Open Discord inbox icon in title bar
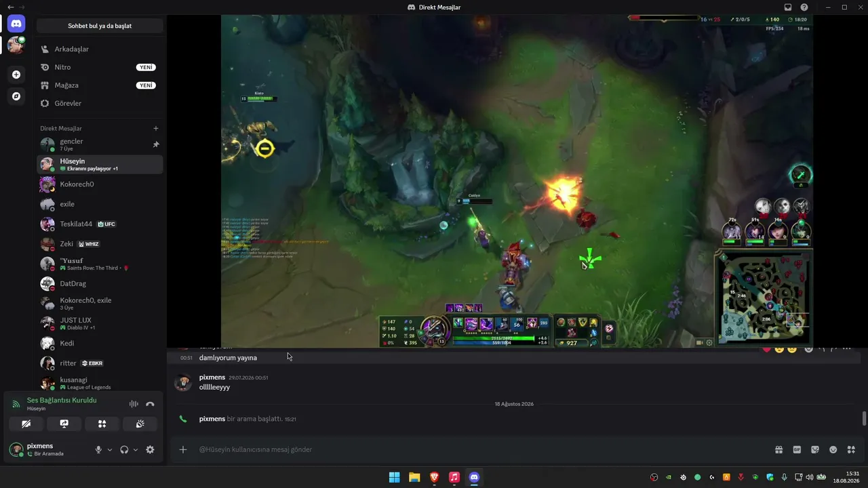Image resolution: width=868 pixels, height=488 pixels. coord(788,7)
